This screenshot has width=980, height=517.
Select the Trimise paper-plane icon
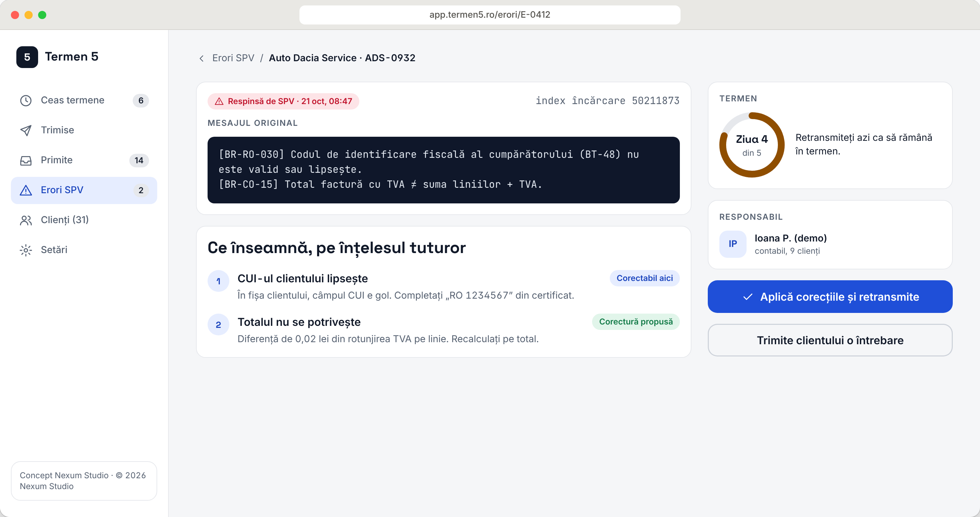tap(26, 130)
